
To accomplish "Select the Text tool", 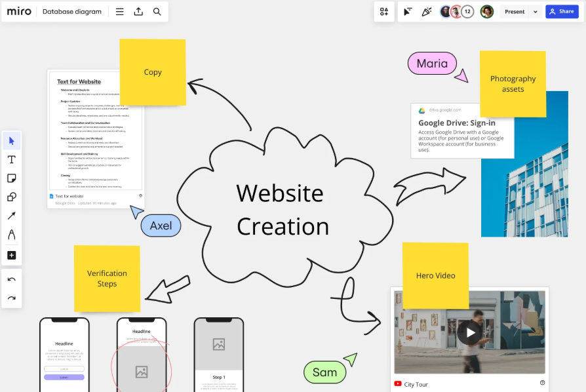I will pos(12,159).
